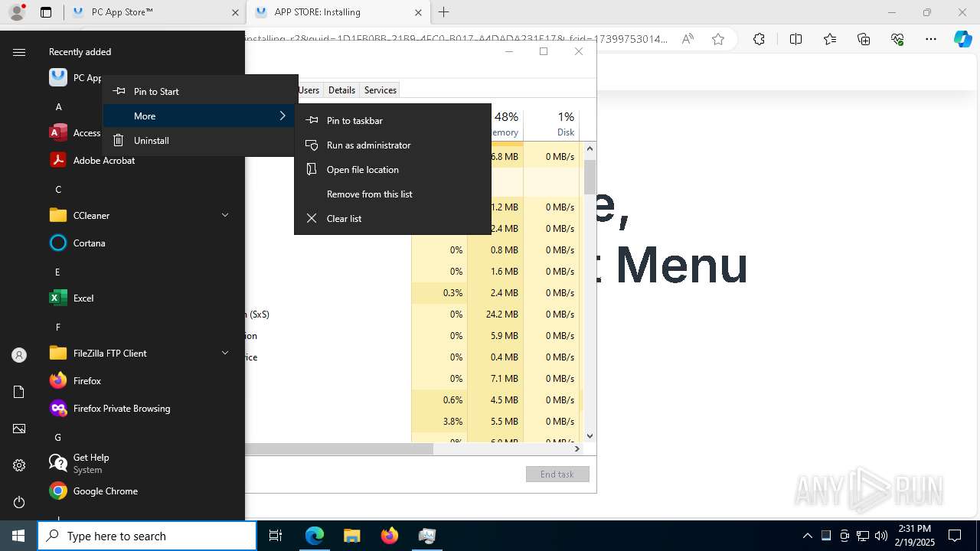
Task: Select Uninstall from the context menu
Action: click(x=200, y=140)
